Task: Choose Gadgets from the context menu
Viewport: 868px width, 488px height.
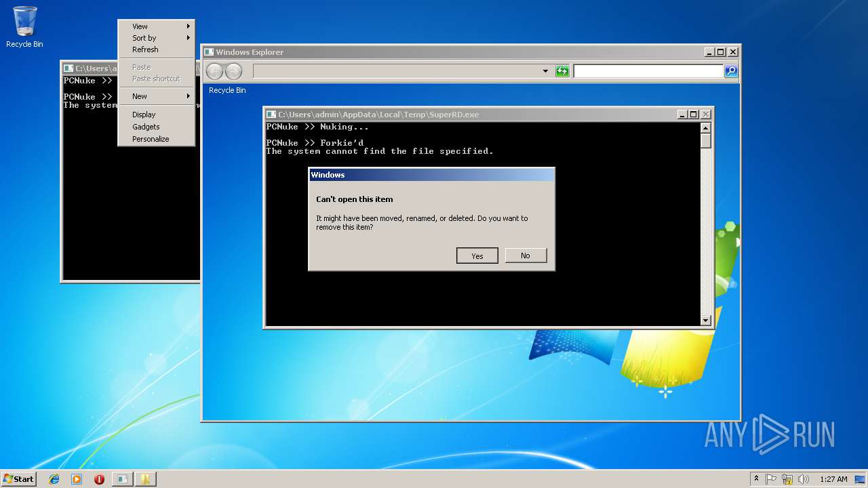Action: (157, 127)
